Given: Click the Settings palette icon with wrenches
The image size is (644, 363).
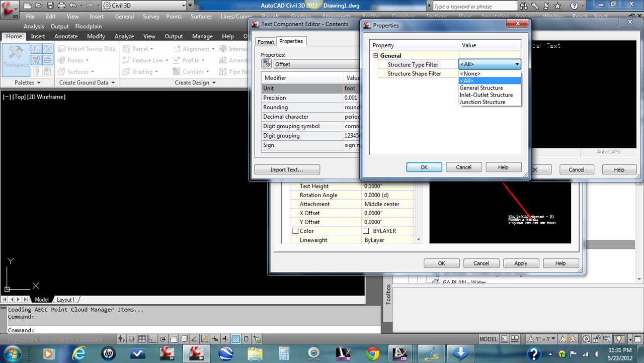Looking at the screenshot, I should pyautogui.click(x=48, y=49).
